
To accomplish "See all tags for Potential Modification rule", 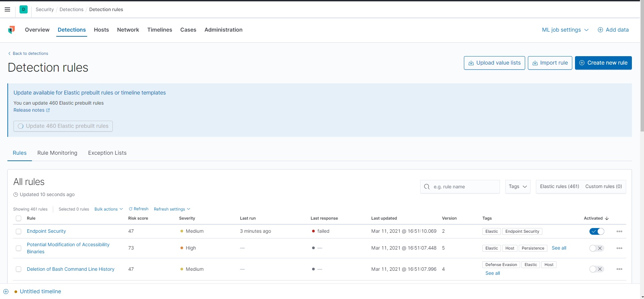I will (x=559, y=248).
